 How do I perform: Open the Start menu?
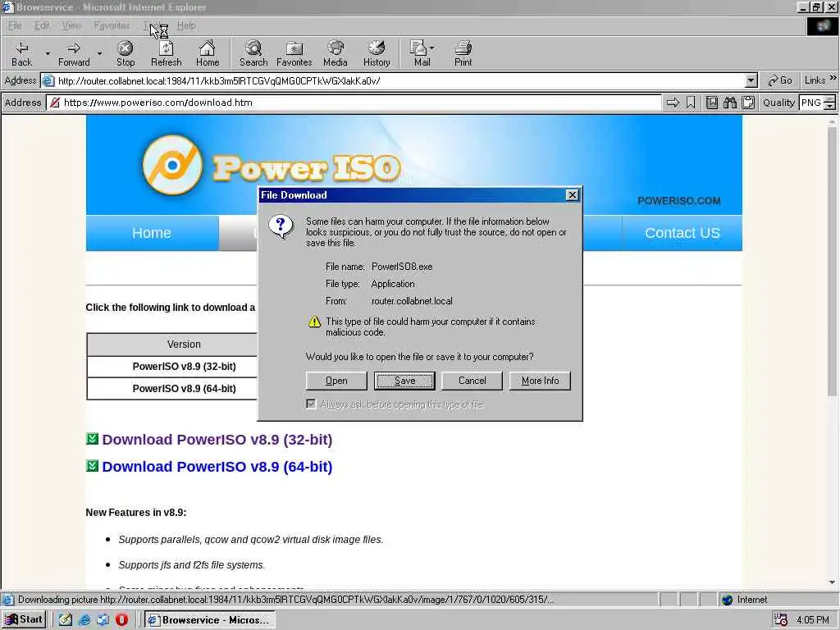24,620
